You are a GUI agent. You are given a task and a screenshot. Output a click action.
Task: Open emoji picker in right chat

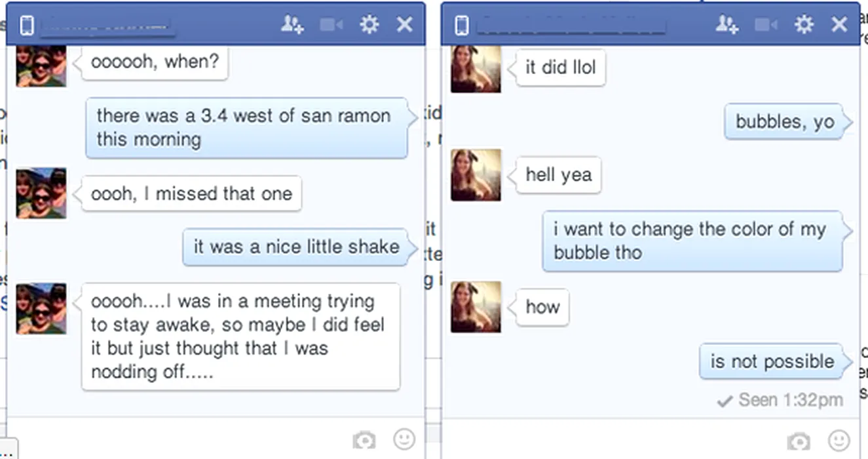pyautogui.click(x=839, y=440)
